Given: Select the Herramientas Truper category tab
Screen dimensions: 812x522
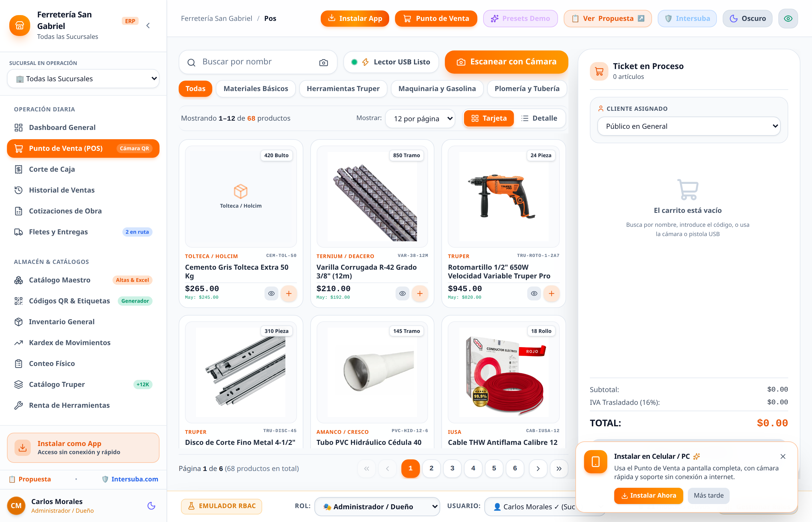Looking at the screenshot, I should (343, 89).
